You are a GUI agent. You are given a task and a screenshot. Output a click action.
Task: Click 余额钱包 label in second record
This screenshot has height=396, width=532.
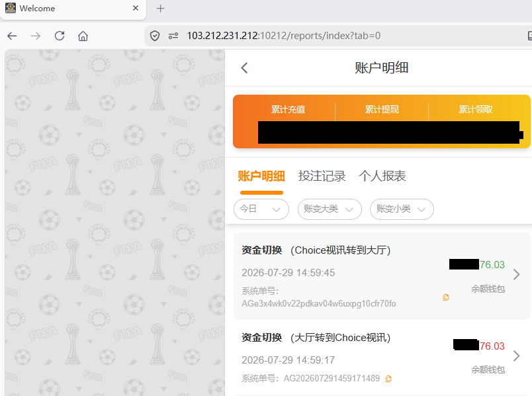point(488,370)
